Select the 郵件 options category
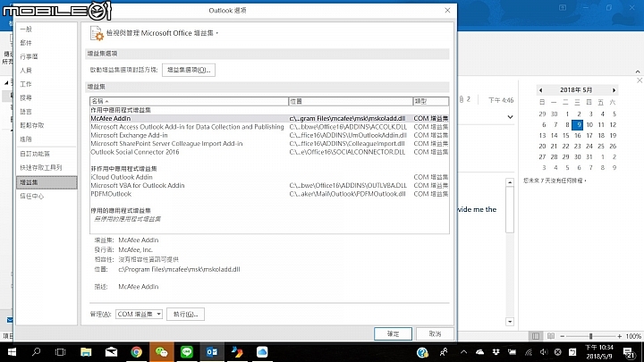Viewport: 644px width, 362px height. tap(47, 43)
